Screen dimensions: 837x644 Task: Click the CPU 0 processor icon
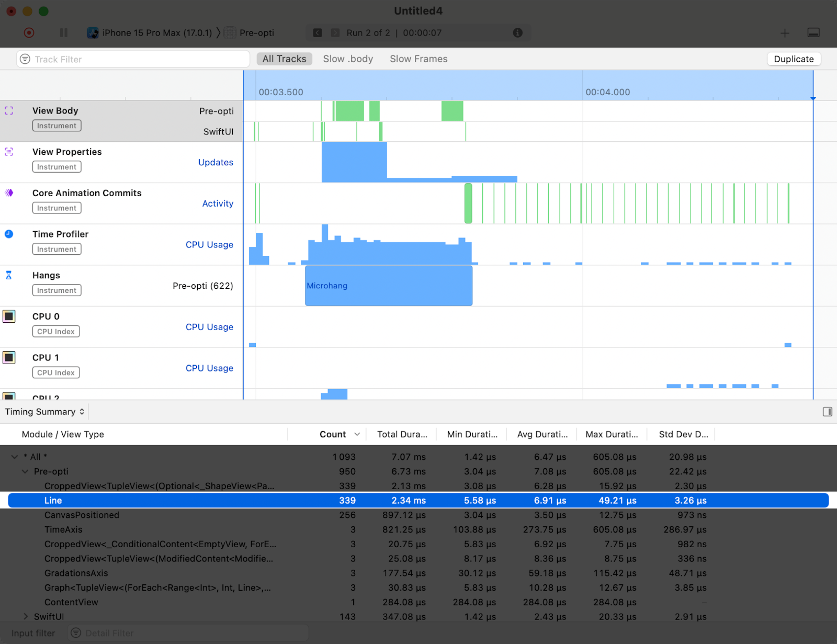pyautogui.click(x=8, y=316)
